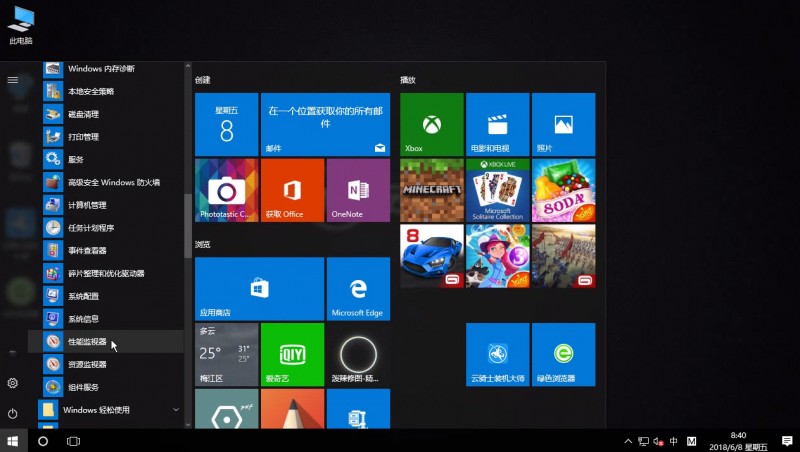Viewport: 800px width, 452px height.
Task: Open the OneNote tile
Action: [x=358, y=190]
